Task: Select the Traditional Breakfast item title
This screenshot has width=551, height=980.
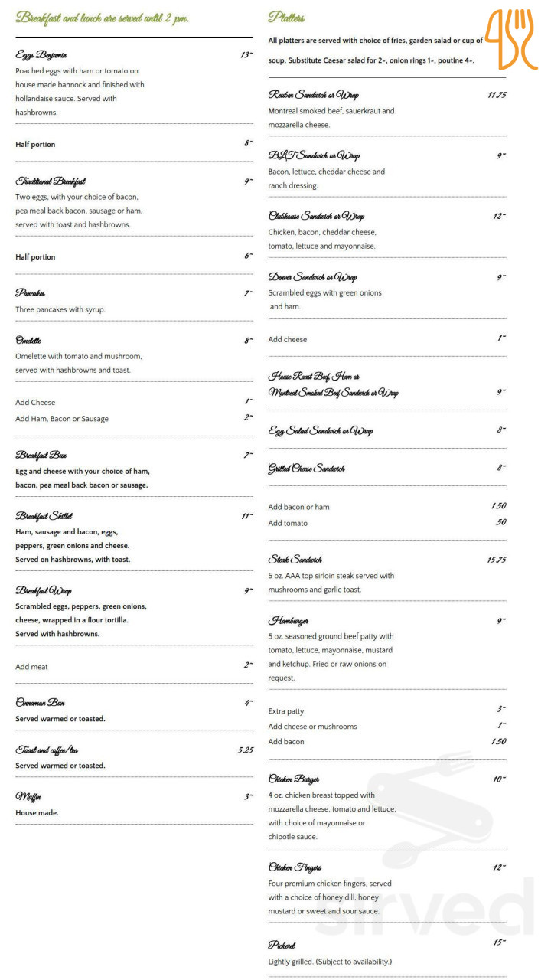Action: [51, 181]
